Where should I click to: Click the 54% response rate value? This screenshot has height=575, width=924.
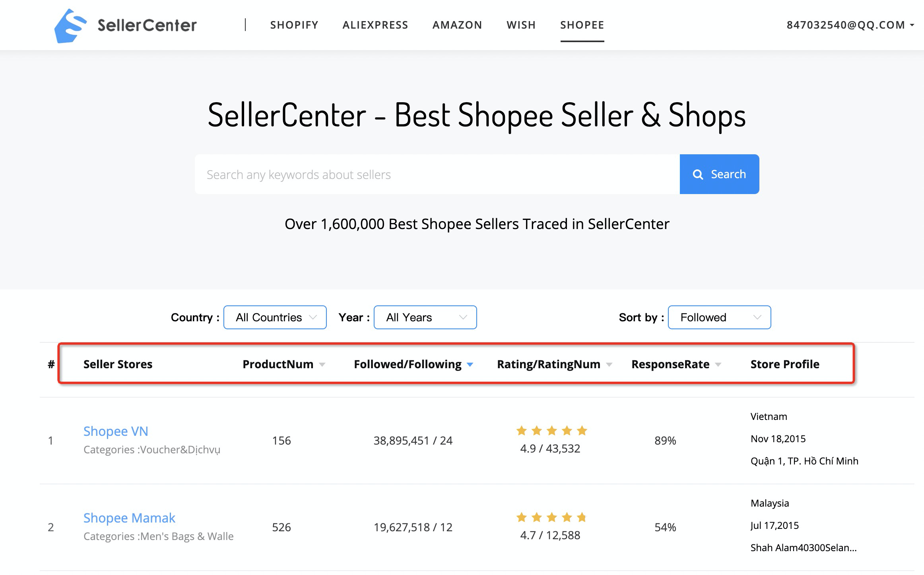click(665, 527)
